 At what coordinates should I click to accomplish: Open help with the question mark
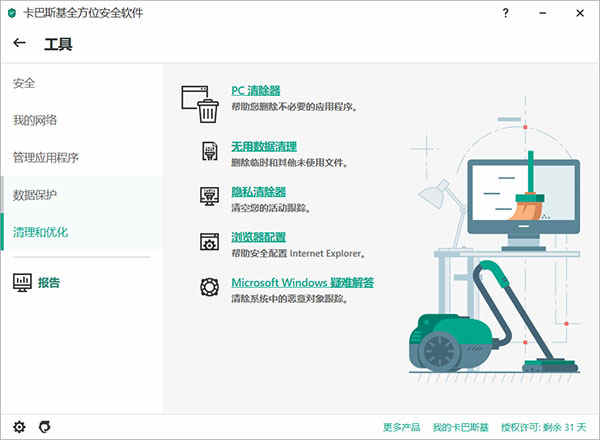pyautogui.click(x=505, y=13)
